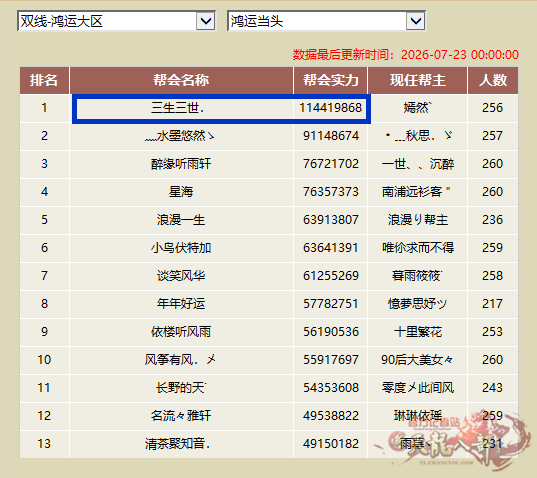Select guild name 年年好运

(181, 304)
